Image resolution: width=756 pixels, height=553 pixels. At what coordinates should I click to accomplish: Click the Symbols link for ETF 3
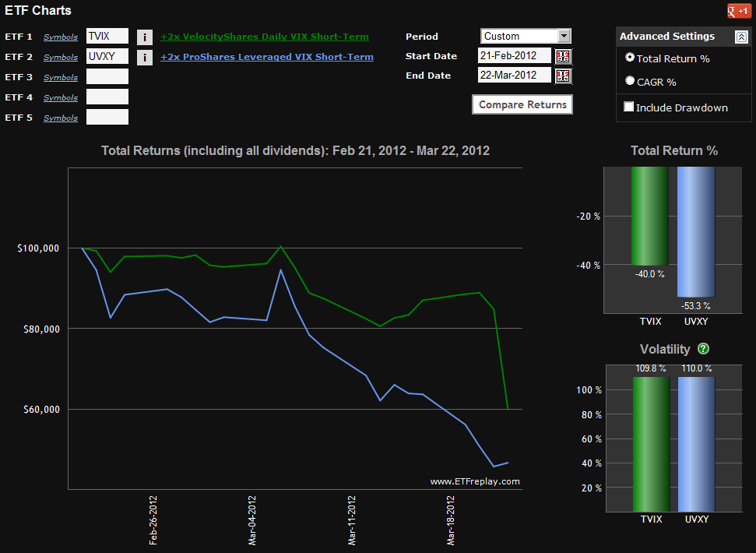(x=61, y=77)
